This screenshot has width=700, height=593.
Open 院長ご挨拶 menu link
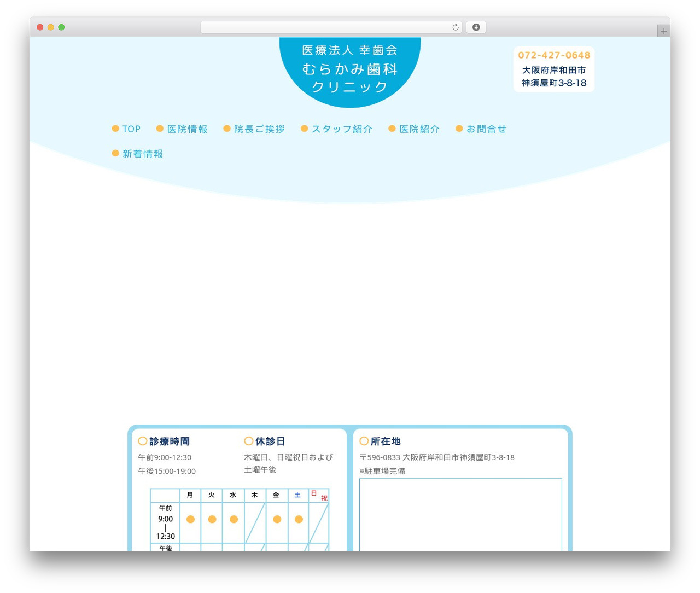(x=254, y=129)
